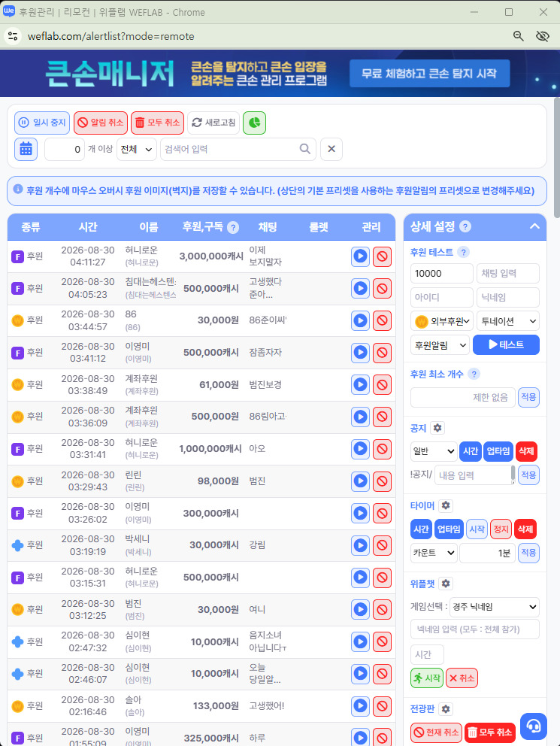Click 정지 button in the 타이머 section
The image size is (560, 746).
click(501, 529)
